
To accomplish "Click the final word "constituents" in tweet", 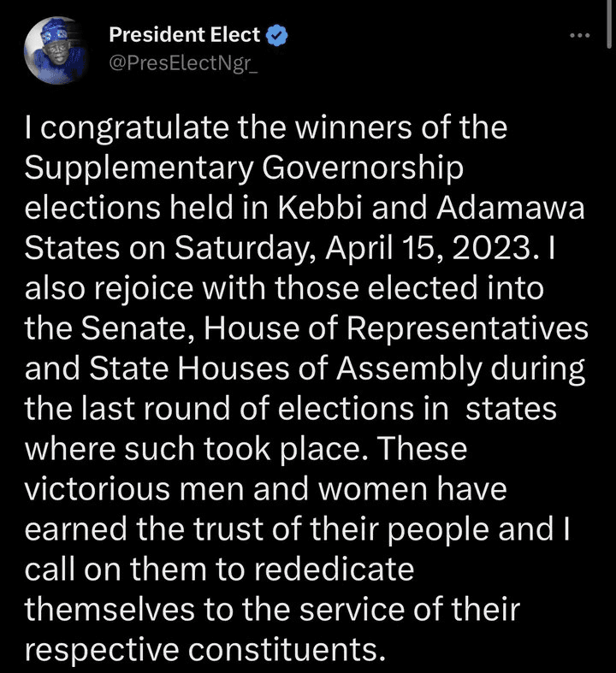I will pos(287,650).
